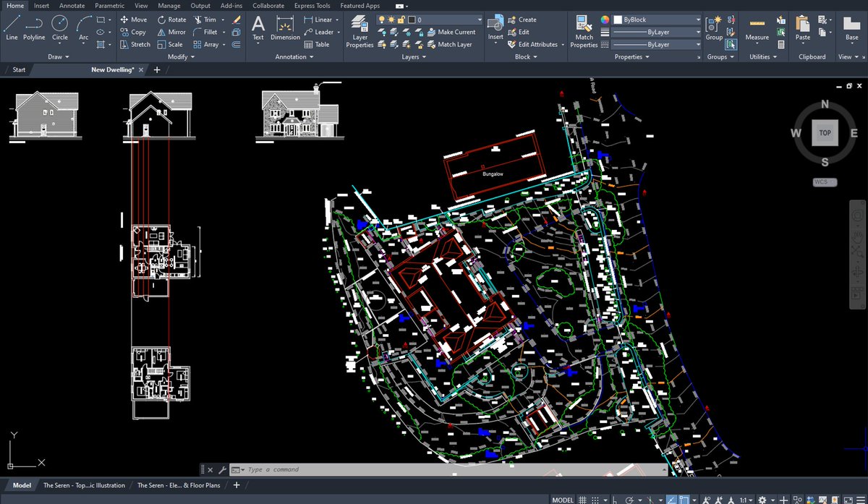Select the Line drawing tool
The height and width of the screenshot is (504, 868).
[x=12, y=27]
